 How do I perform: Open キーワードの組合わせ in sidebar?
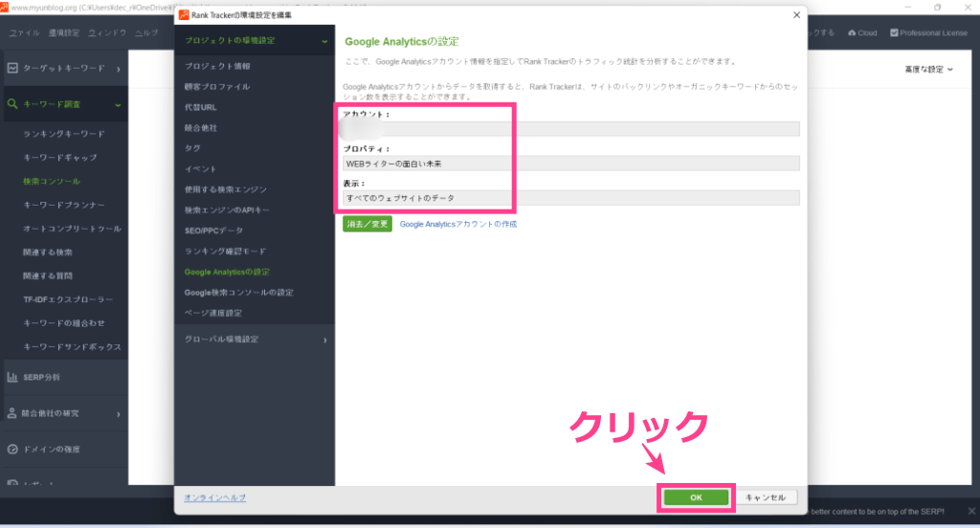click(x=64, y=323)
